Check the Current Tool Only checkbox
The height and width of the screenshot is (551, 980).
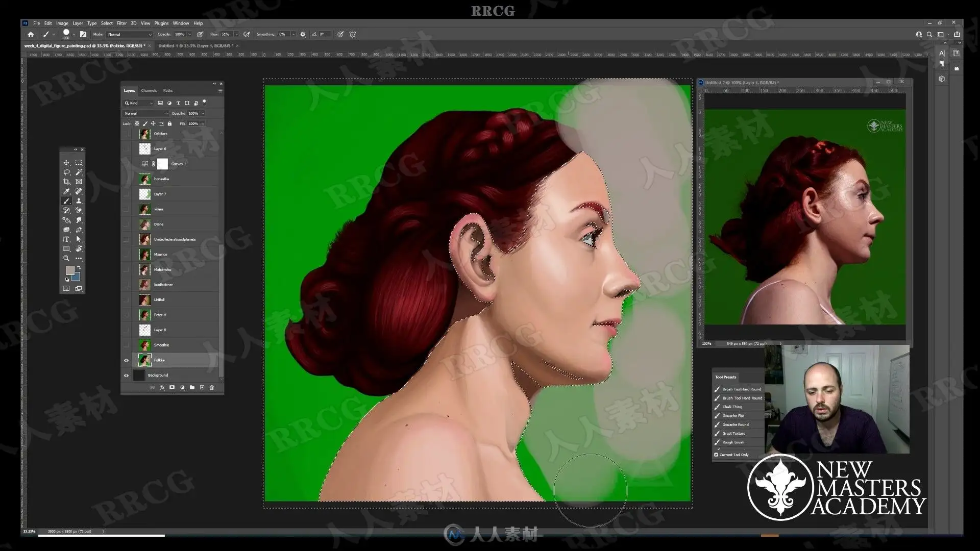pyautogui.click(x=716, y=455)
